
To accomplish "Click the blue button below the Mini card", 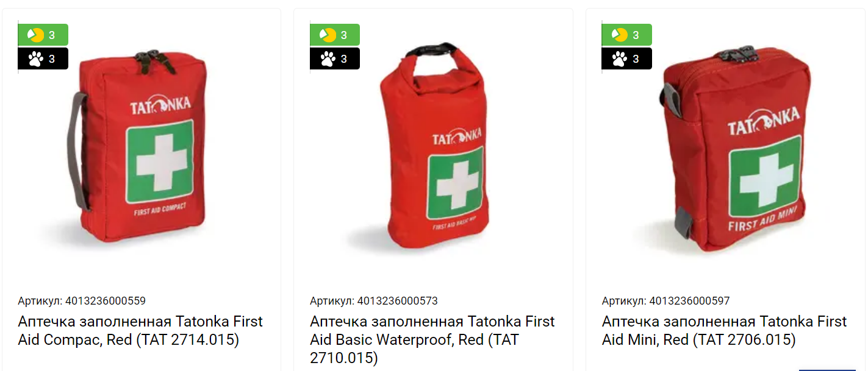I will [827, 369].
